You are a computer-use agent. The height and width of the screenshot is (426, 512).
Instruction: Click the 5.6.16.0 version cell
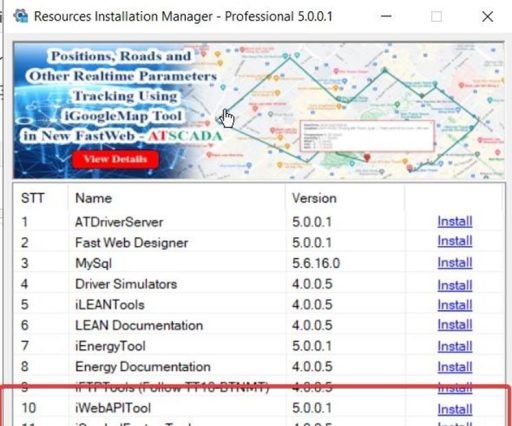316,263
